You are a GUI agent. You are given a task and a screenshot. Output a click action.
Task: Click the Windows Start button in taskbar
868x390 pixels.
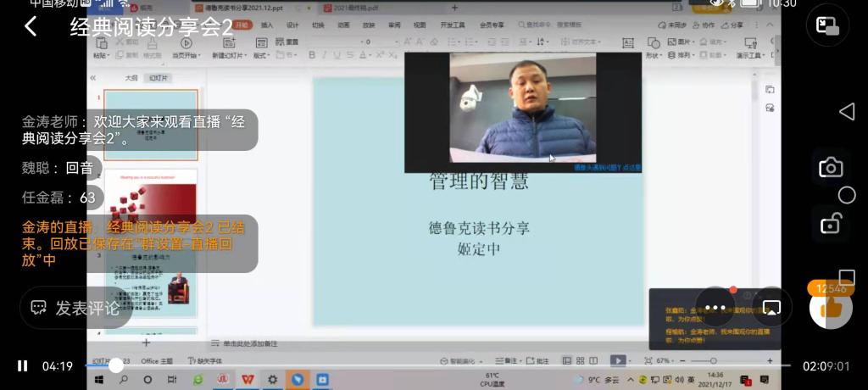pyautogui.click(x=98, y=380)
